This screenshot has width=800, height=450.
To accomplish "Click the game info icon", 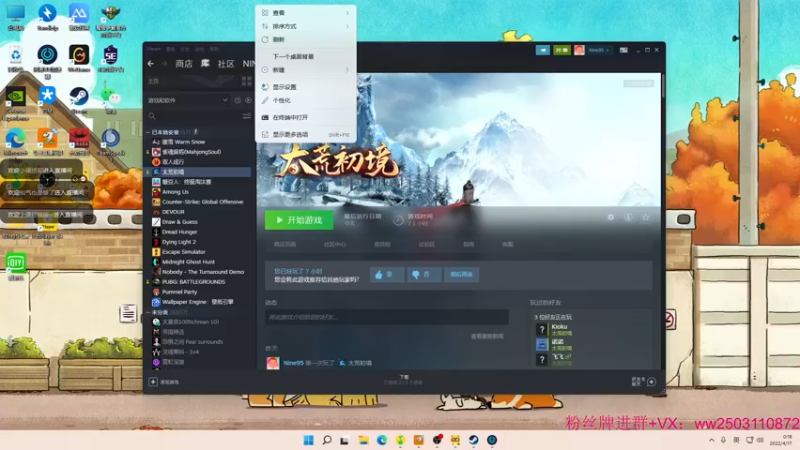I will click(628, 217).
